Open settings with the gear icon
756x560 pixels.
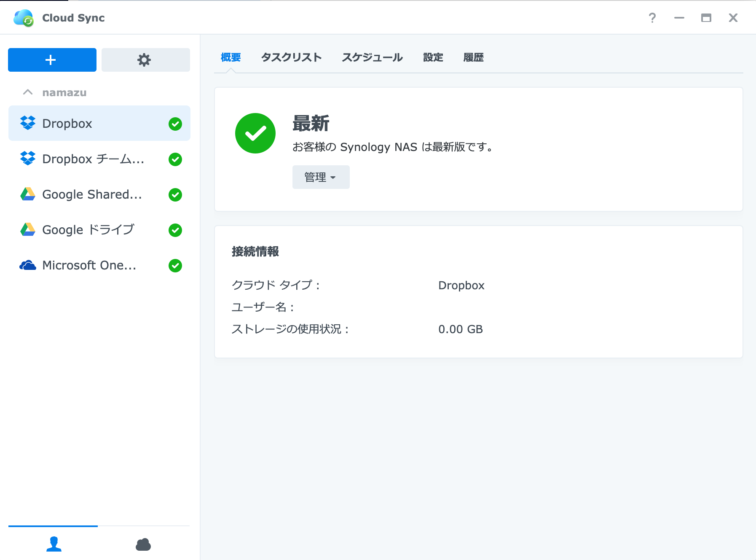(x=145, y=60)
